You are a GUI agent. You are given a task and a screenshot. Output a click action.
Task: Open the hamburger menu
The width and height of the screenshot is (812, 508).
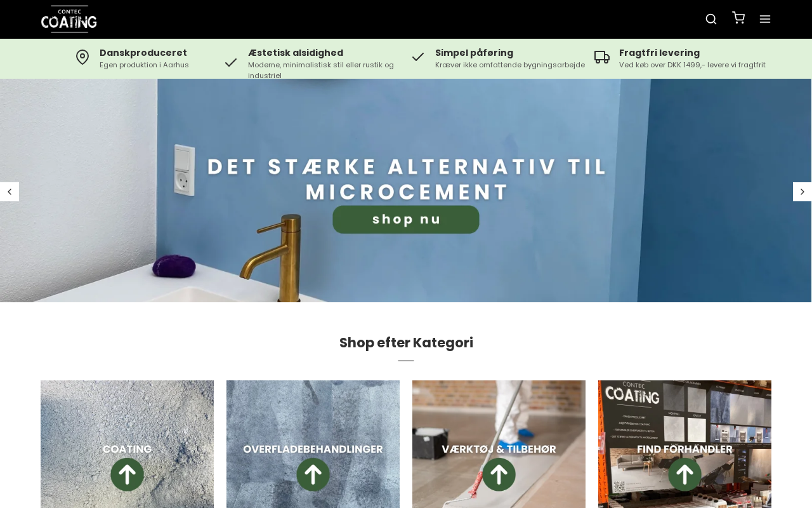click(765, 19)
